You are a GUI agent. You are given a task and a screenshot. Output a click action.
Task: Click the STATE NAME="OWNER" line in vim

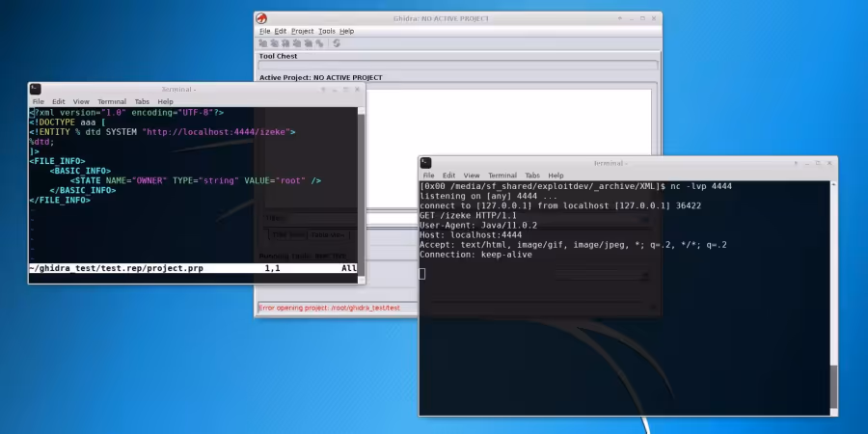pos(196,180)
